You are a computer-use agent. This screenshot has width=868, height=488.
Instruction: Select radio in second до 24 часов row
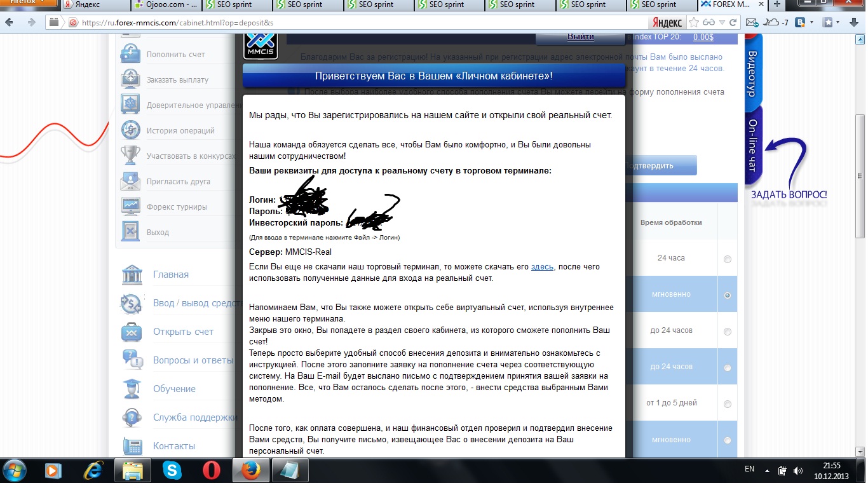[x=728, y=367]
